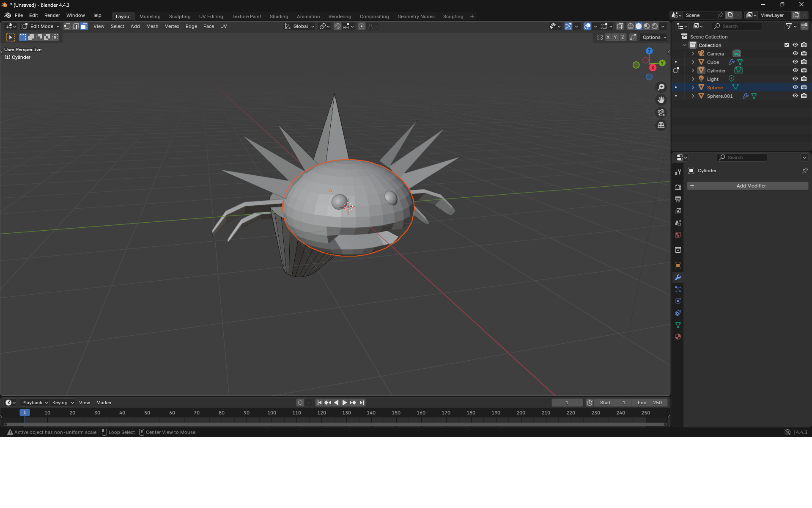Switch to vertex select mode
812x508 pixels.
67,26
